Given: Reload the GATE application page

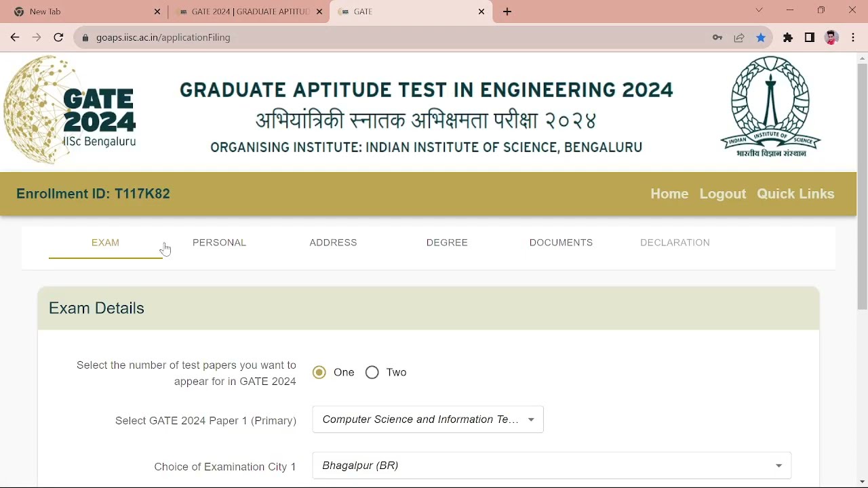Looking at the screenshot, I should pos(58,37).
